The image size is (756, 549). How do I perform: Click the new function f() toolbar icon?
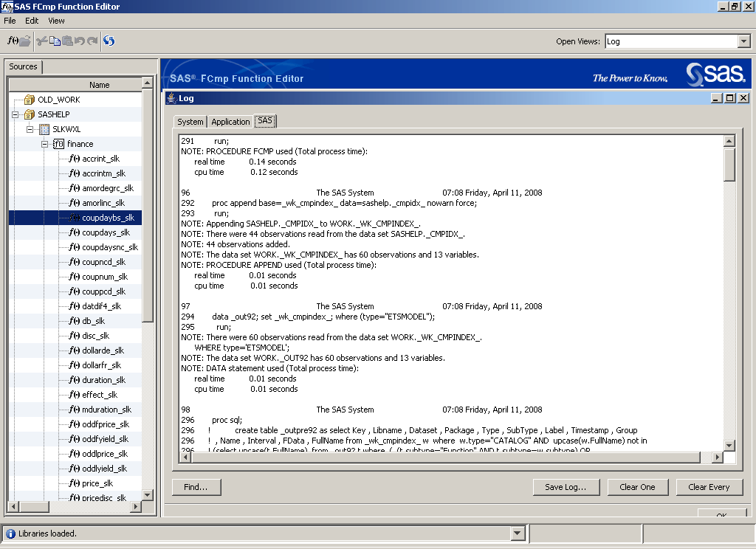pos(12,41)
